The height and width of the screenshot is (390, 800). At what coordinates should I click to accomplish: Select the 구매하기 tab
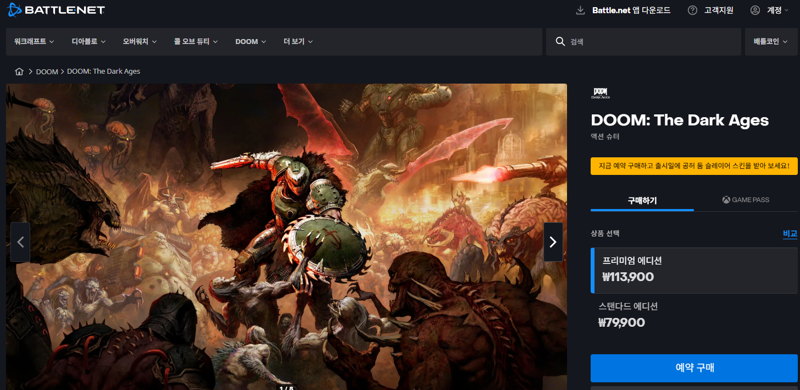642,200
